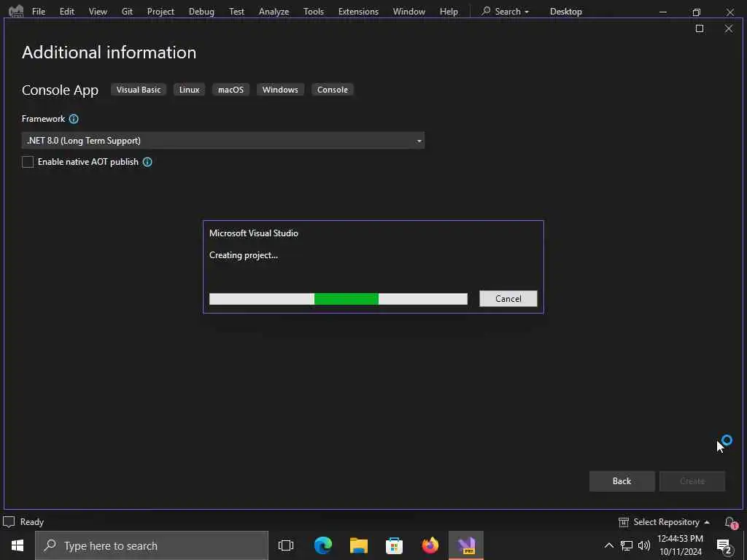Click the Desktop solution name label
Screen dimensions: 747x560
(565, 12)
